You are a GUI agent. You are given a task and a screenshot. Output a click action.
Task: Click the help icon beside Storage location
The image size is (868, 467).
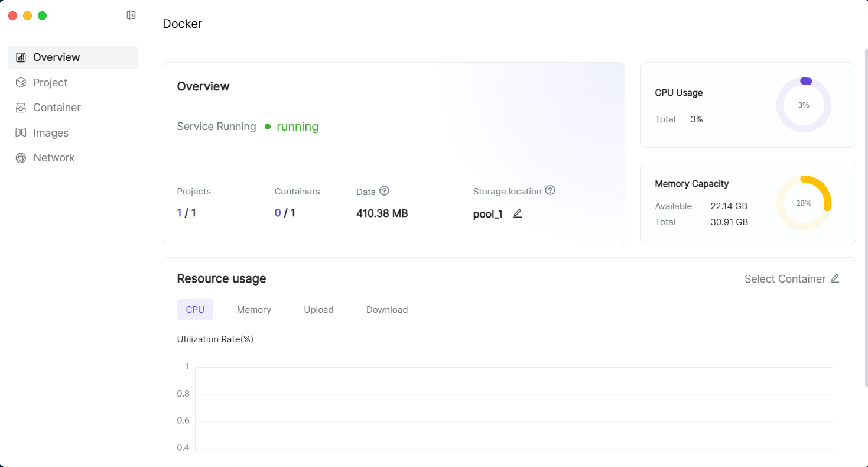550,190
